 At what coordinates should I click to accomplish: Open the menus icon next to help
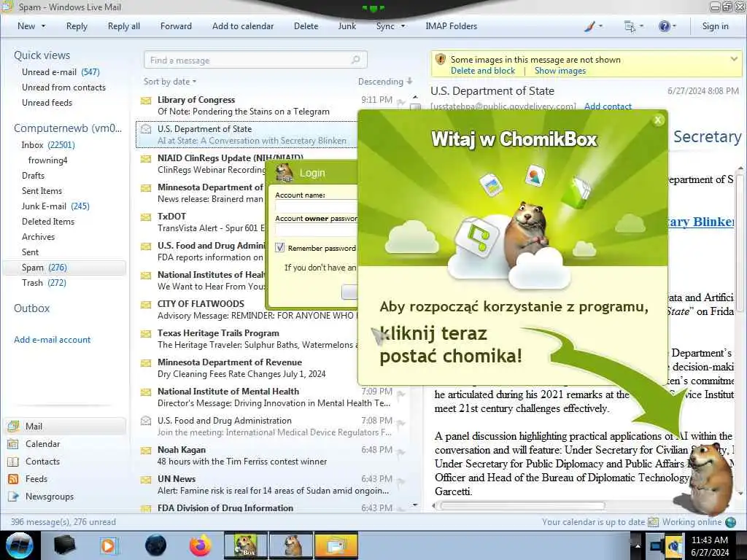tap(630, 27)
